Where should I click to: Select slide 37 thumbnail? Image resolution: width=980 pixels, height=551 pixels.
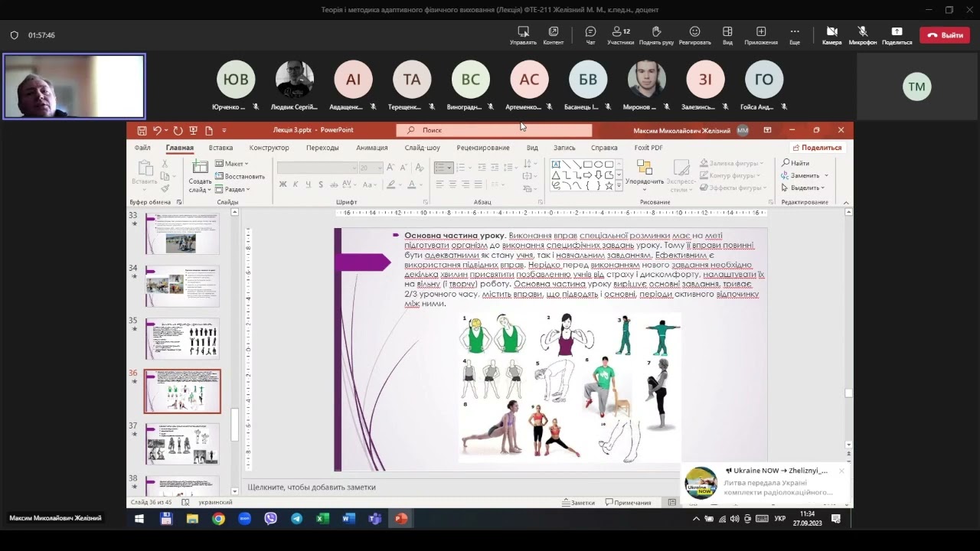coord(182,444)
